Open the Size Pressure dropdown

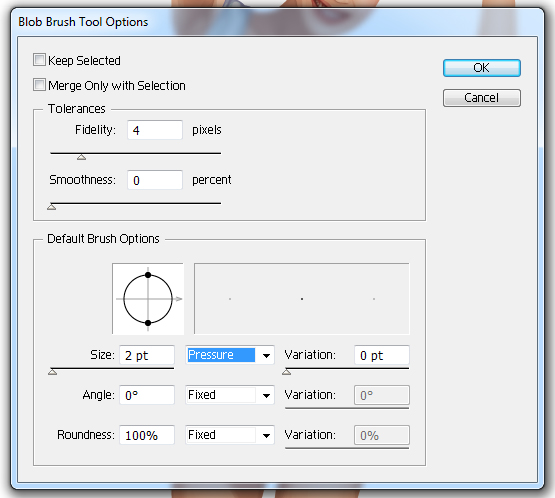coord(230,355)
